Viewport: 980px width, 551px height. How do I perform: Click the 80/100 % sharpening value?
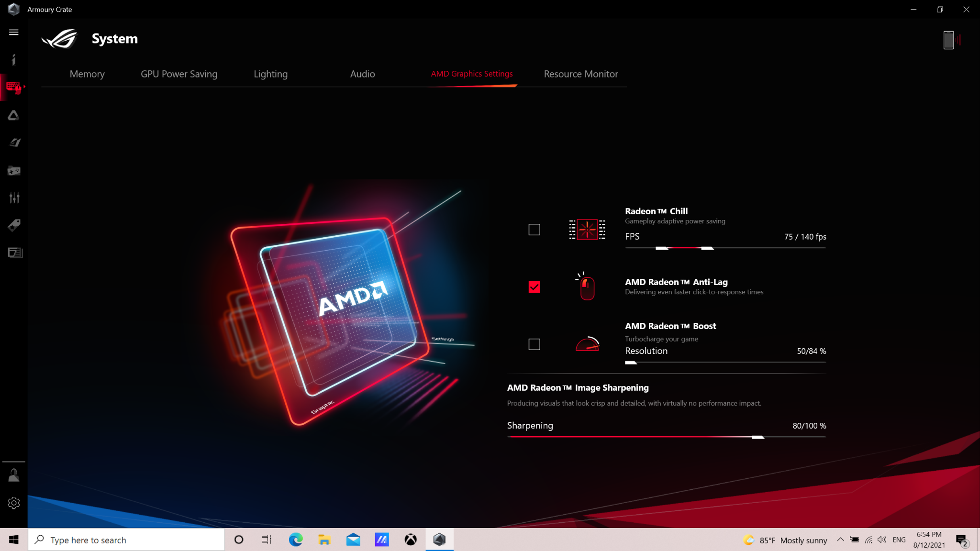click(x=809, y=426)
